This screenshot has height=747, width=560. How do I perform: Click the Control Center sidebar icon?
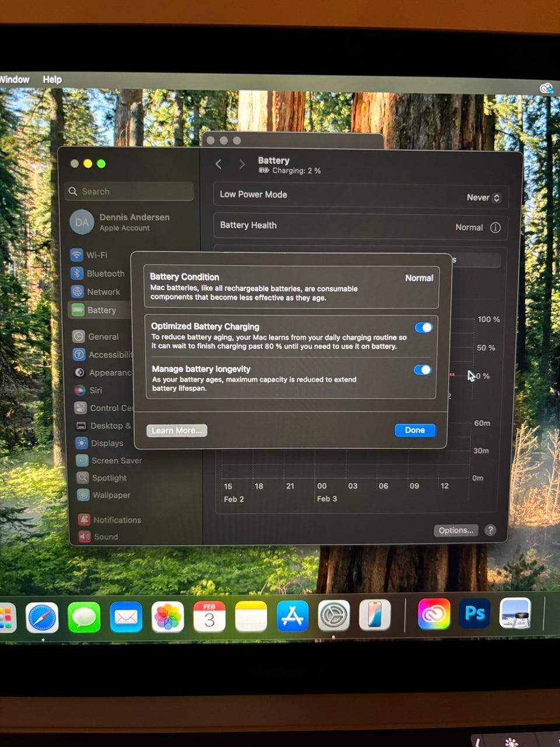[x=80, y=408]
